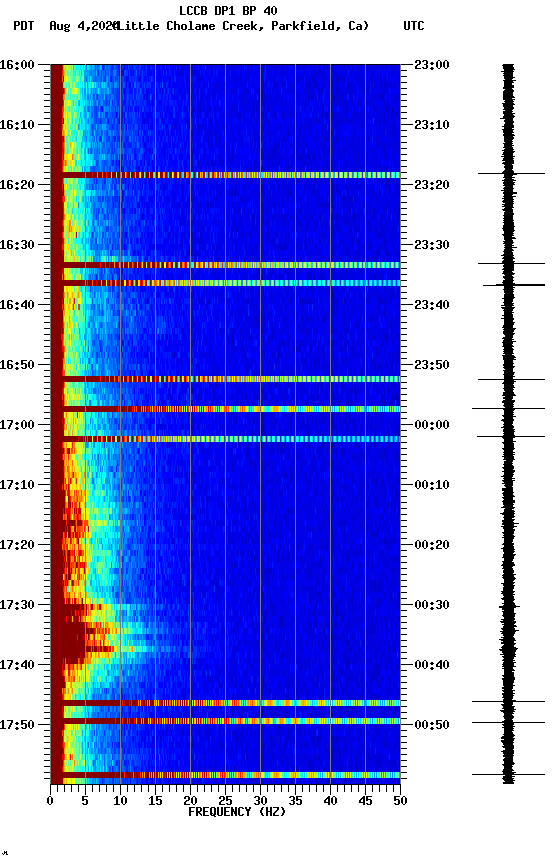Click the broadband spectrogram band just before 16:20
The image size is (552, 864).
click(x=225, y=175)
